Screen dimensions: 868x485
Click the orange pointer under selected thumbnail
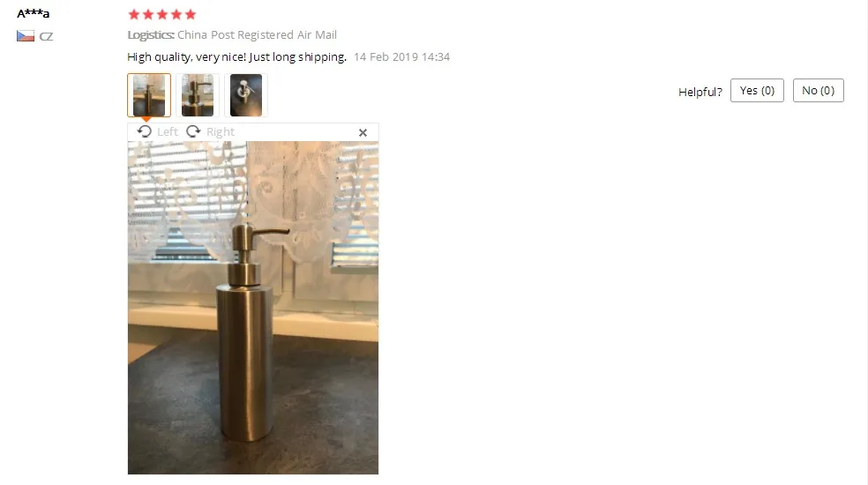(146, 119)
